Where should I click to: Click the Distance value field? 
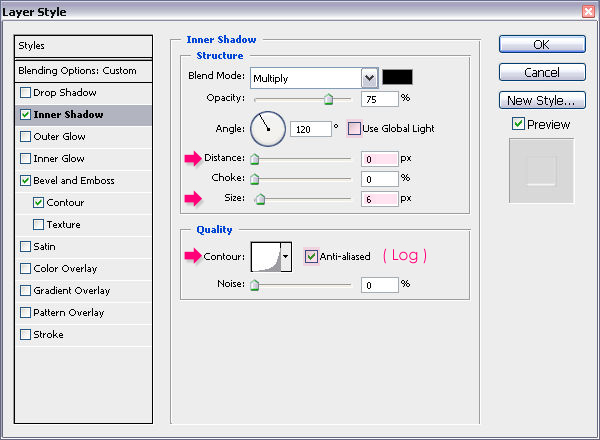tap(379, 158)
